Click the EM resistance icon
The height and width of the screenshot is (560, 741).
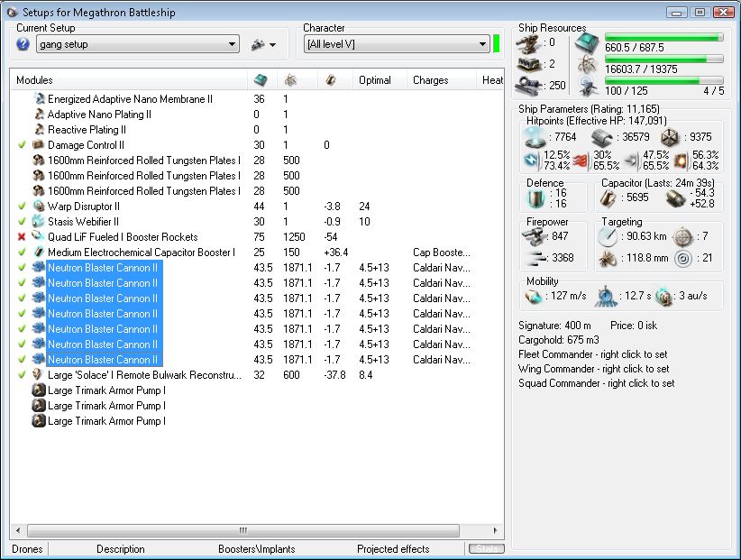[x=533, y=161]
